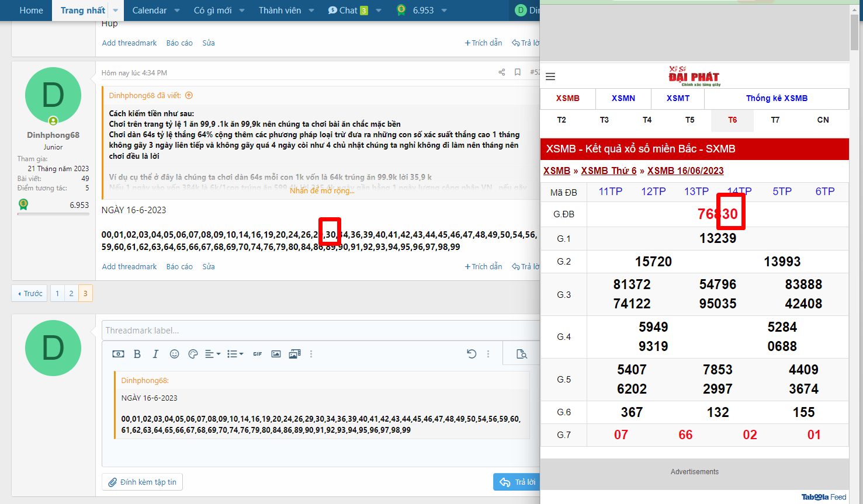Open Dinhphong68's avatar in the post
The image size is (863, 504).
(x=53, y=95)
